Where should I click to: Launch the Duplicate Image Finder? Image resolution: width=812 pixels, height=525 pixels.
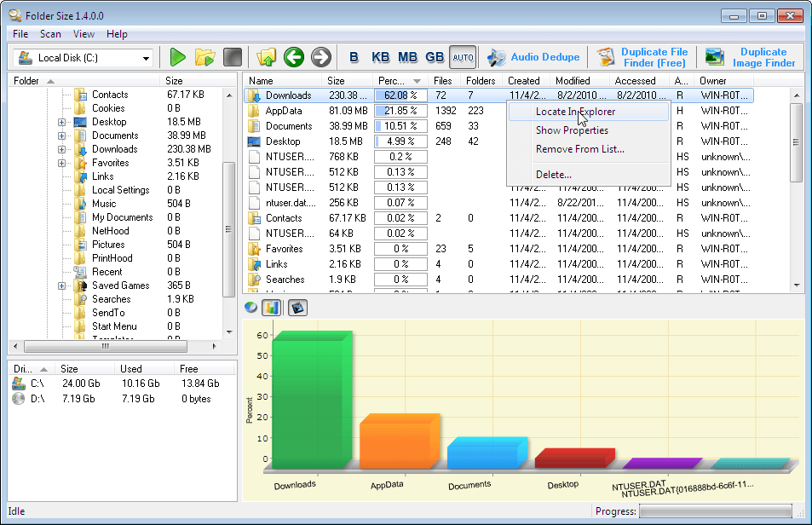[x=716, y=57]
